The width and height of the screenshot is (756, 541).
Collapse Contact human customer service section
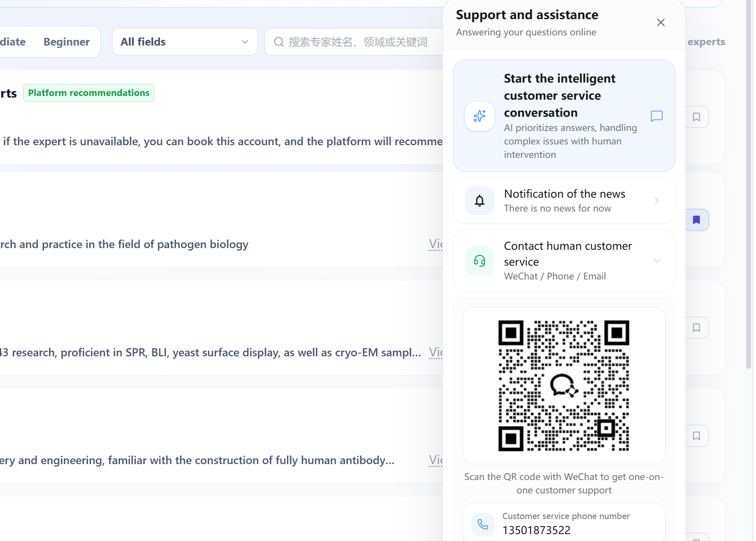[x=657, y=261]
